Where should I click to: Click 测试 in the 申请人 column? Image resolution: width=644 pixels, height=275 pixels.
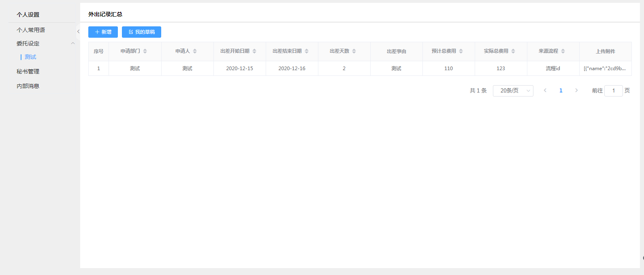pos(187,69)
